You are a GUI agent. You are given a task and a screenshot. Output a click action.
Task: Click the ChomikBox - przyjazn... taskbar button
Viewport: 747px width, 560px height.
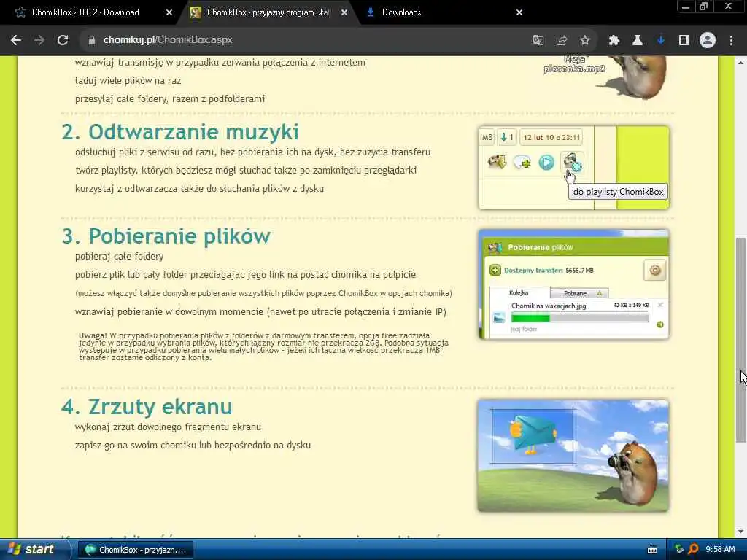(x=135, y=550)
